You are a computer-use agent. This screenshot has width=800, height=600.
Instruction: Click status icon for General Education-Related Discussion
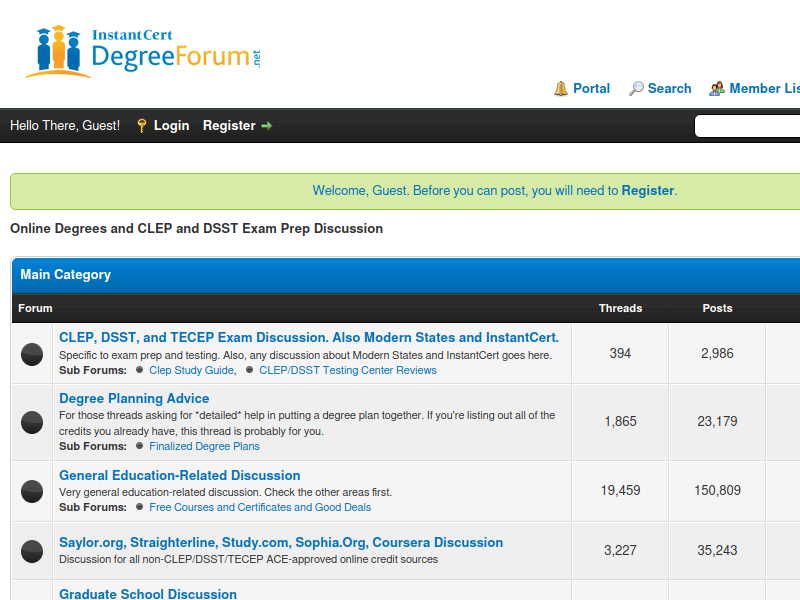[32, 491]
